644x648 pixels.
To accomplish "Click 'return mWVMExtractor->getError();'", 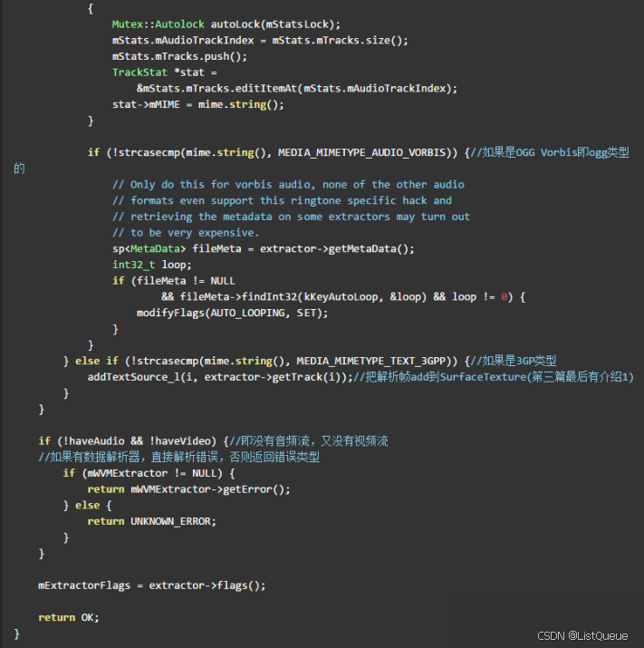I will click(x=188, y=489).
